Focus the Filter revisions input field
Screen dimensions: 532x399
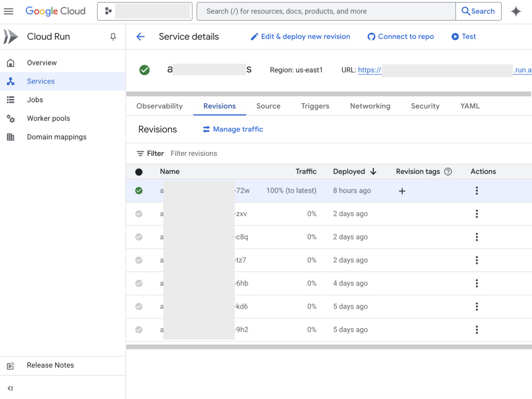point(237,154)
